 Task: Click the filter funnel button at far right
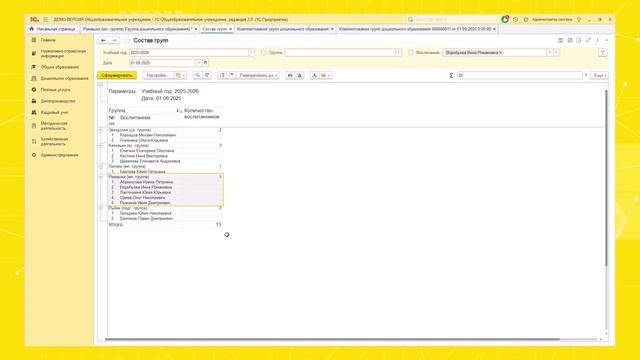pos(603,53)
